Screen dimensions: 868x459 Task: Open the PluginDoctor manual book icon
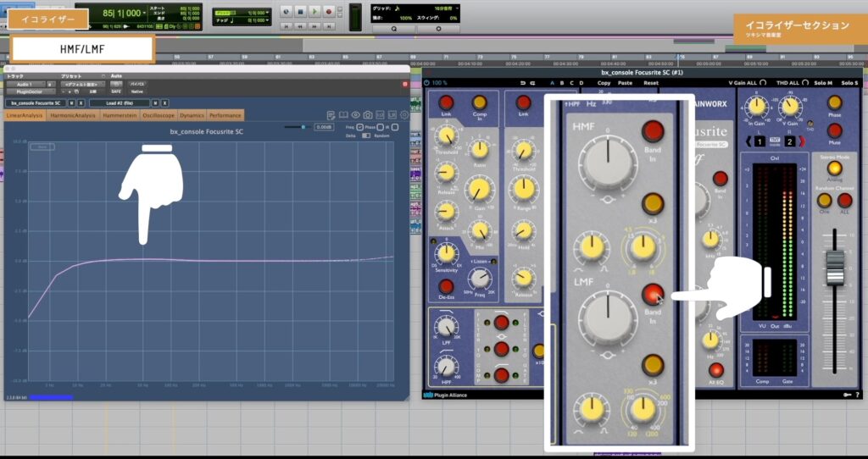(343, 115)
